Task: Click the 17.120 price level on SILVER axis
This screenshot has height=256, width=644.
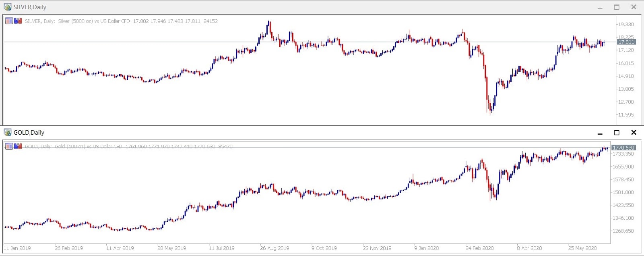Action: [x=626, y=50]
